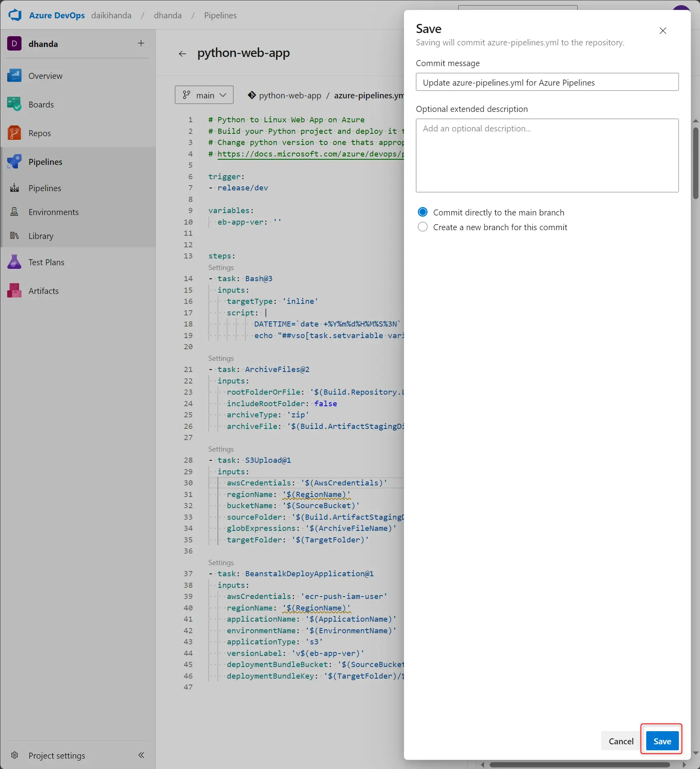The width and height of the screenshot is (700, 769).
Task: Click the Cancel button
Action: tap(621, 741)
